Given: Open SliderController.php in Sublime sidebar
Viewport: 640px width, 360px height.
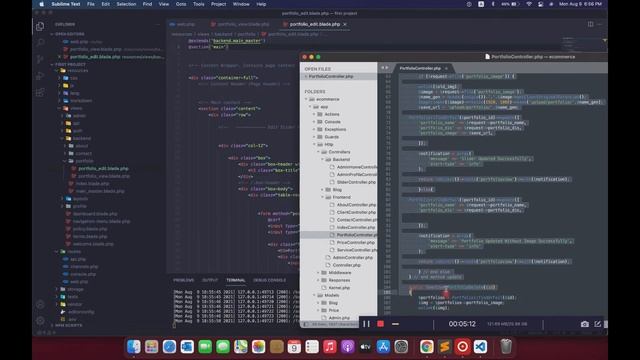Looking at the screenshot, I should click(x=356, y=182).
